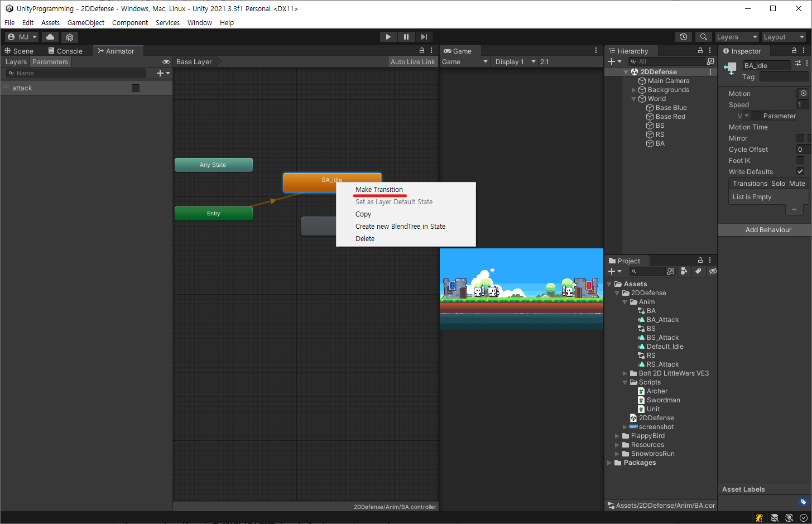Screen dimensions: 812x524
Task: Click Hierarchy search type filter icon
Action: [x=710, y=61]
